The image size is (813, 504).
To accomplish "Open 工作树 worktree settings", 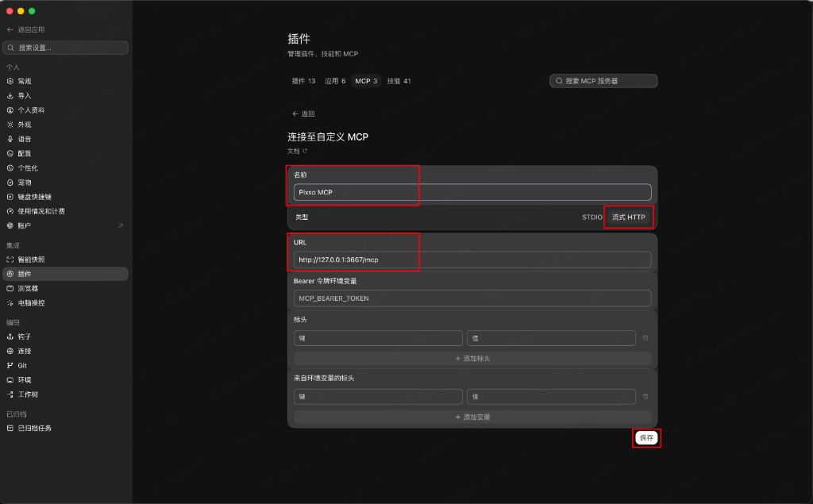I will tap(65, 394).
